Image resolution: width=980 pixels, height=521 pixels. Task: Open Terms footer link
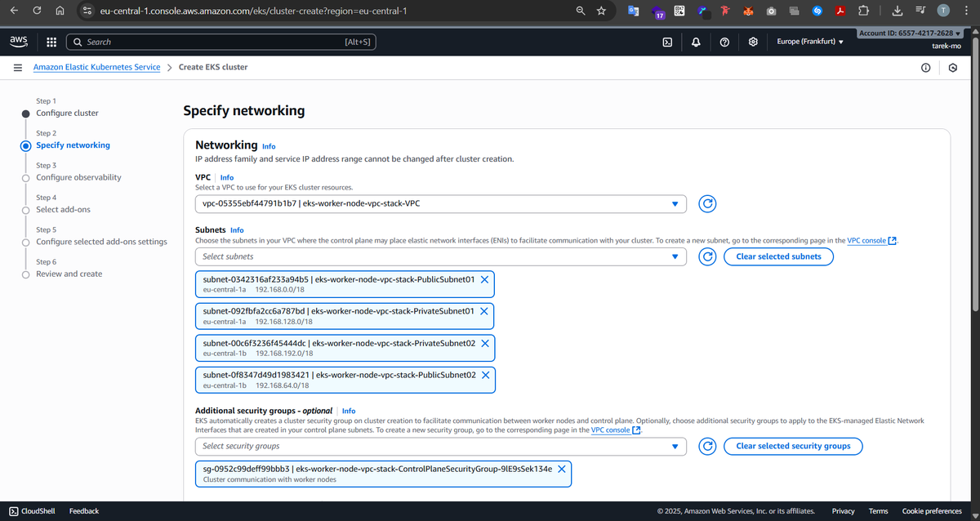[878, 511]
